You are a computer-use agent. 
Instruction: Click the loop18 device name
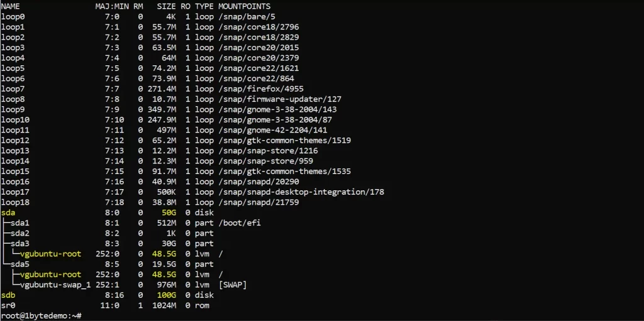[x=15, y=202]
